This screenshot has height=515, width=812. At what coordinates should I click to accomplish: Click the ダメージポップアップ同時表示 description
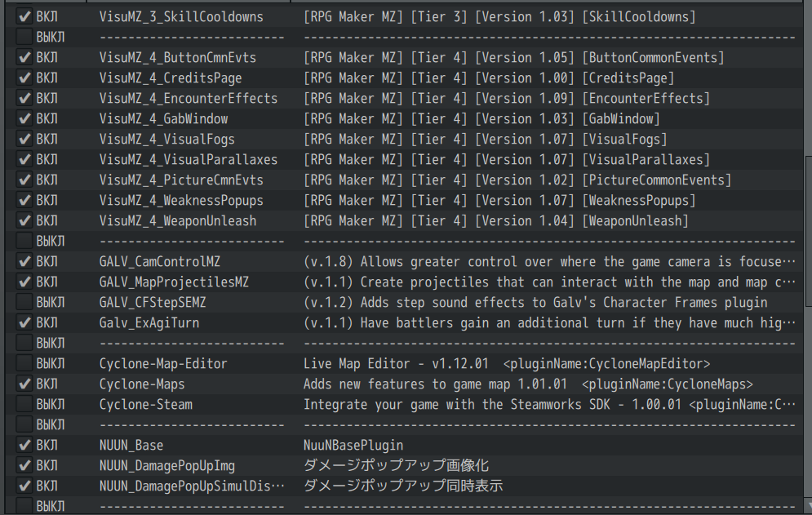(x=403, y=486)
